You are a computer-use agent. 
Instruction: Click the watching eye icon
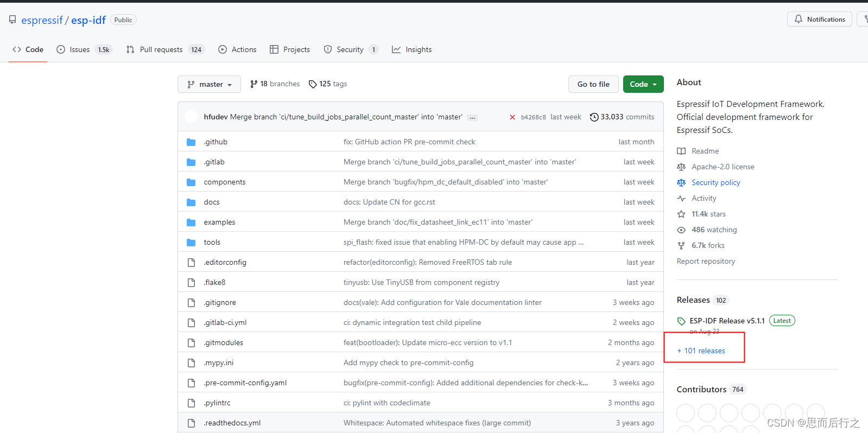[x=681, y=230]
